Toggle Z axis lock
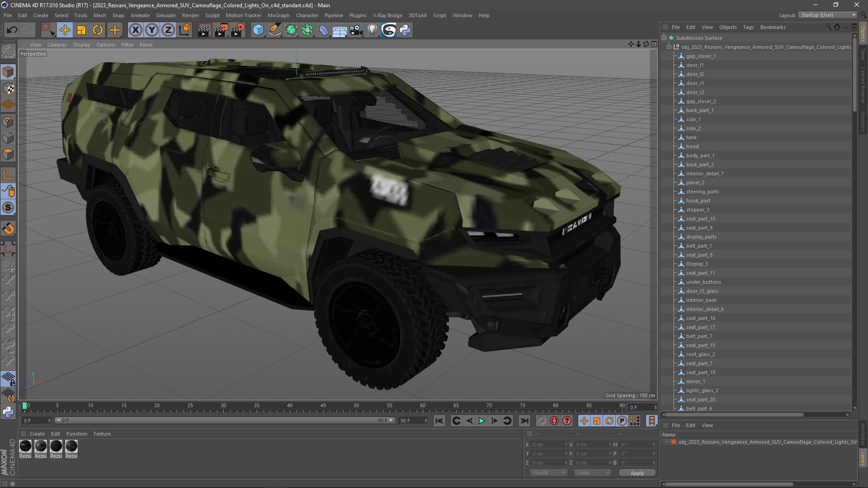868x488 pixels. (168, 30)
